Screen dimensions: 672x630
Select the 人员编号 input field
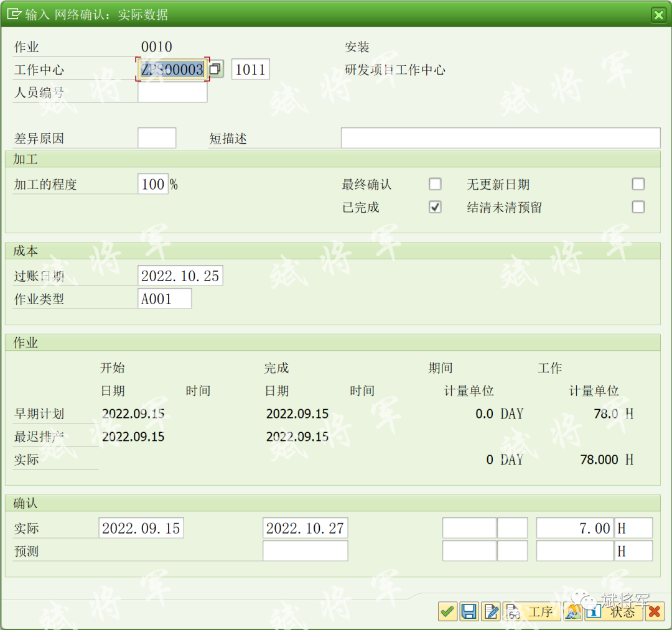click(172, 92)
